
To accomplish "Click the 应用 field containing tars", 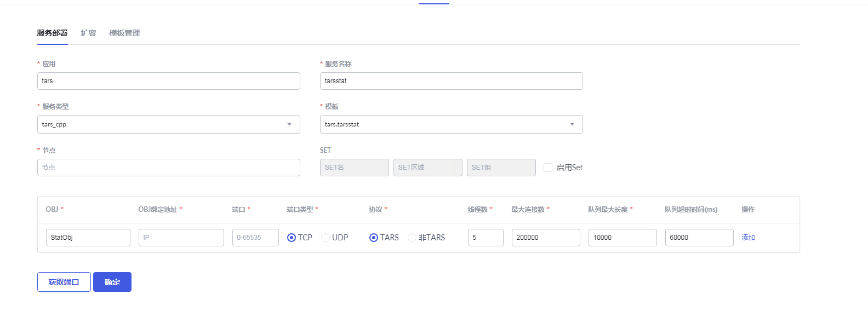I will pyautogui.click(x=169, y=81).
